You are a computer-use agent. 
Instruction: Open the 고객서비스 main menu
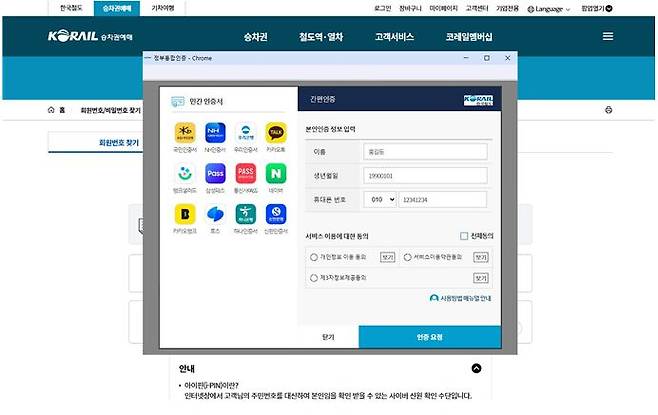[394, 37]
